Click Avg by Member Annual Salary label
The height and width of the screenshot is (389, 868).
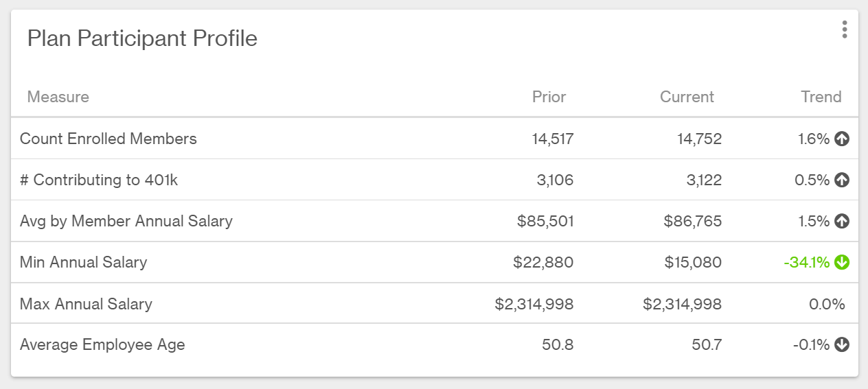(126, 221)
